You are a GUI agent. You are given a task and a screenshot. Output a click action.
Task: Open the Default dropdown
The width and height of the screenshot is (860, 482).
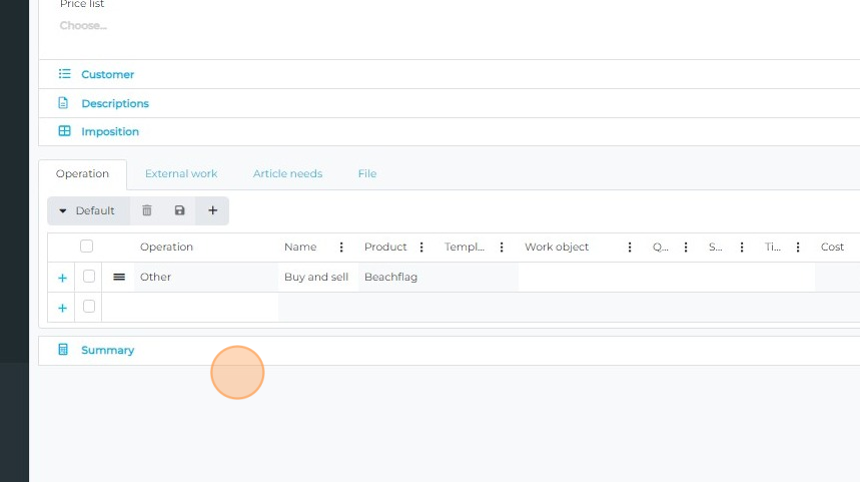pos(88,211)
